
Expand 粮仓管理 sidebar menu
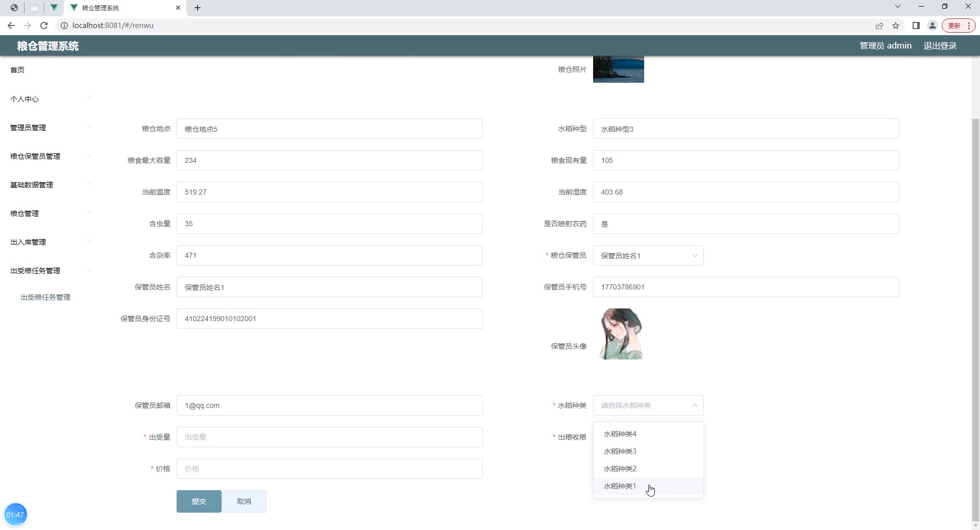pyautogui.click(x=51, y=213)
